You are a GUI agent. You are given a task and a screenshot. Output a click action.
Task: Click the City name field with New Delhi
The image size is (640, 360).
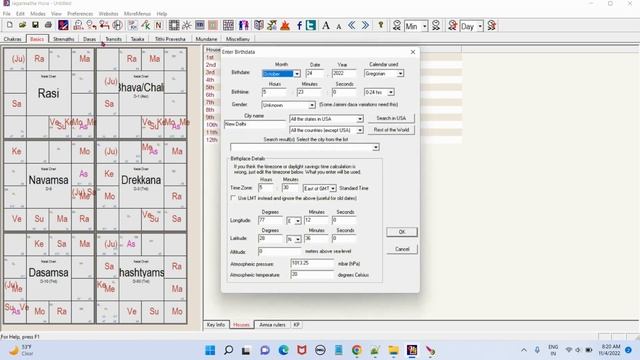click(x=255, y=124)
